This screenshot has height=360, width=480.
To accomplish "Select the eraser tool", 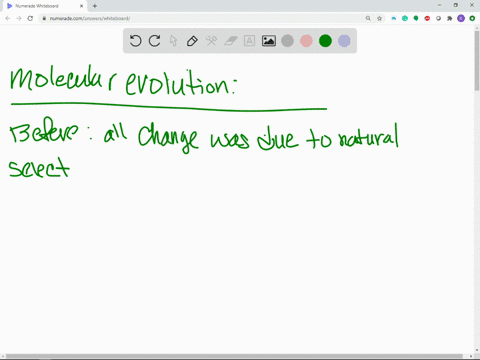I will click(x=231, y=41).
